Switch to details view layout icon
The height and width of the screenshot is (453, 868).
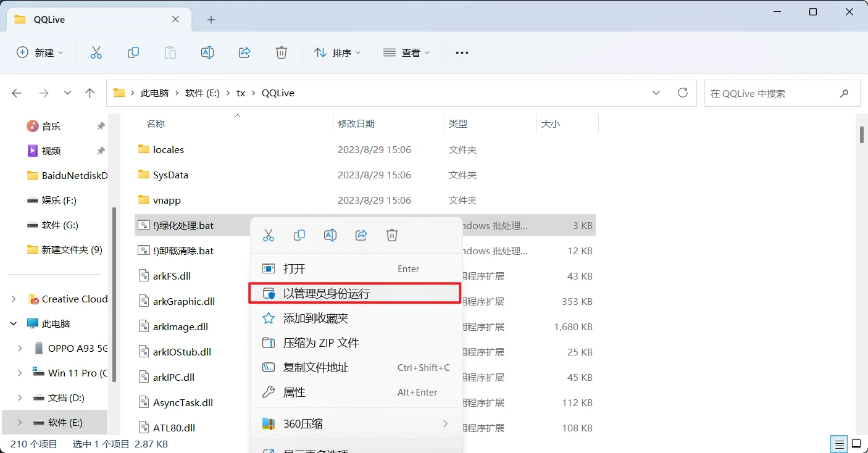(x=839, y=444)
